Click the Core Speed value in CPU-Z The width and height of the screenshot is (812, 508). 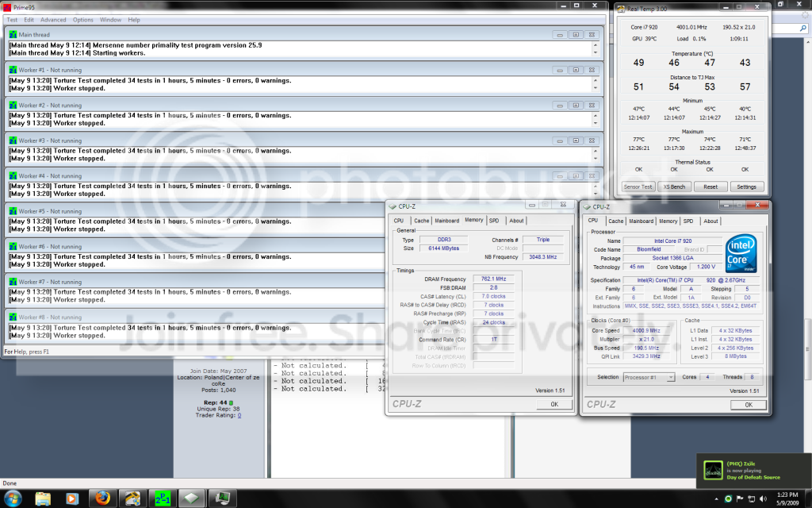(x=646, y=330)
